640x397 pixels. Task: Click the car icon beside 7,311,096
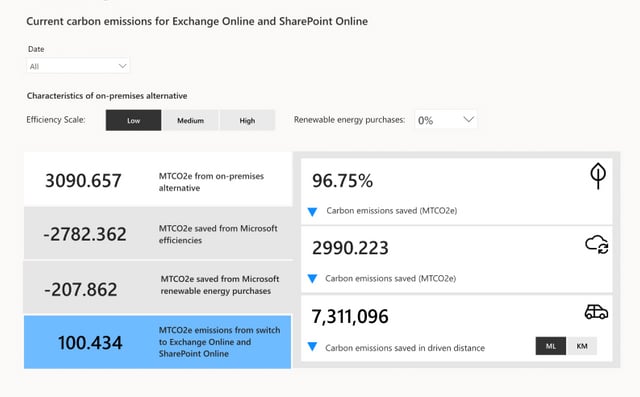tap(596, 312)
